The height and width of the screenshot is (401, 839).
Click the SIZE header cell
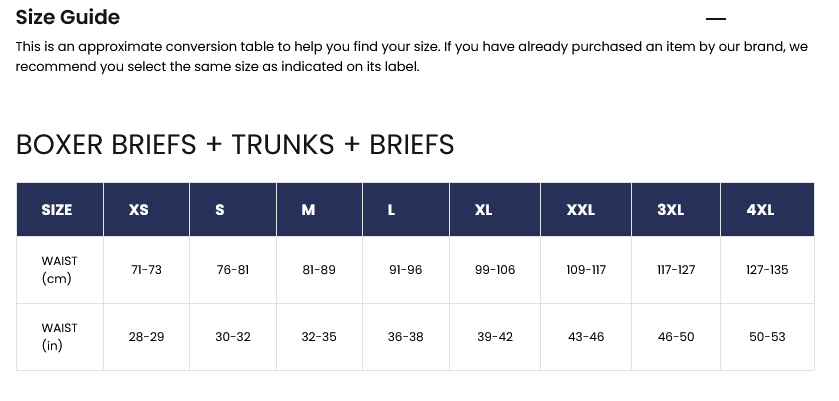(57, 210)
